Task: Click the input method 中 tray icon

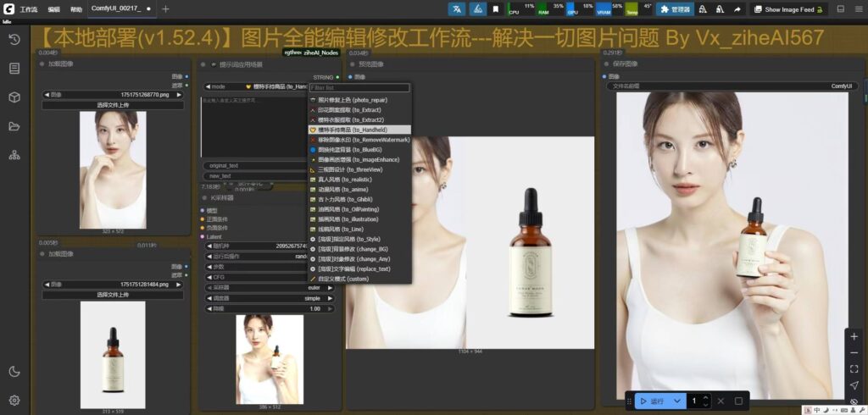Action: tap(818, 410)
